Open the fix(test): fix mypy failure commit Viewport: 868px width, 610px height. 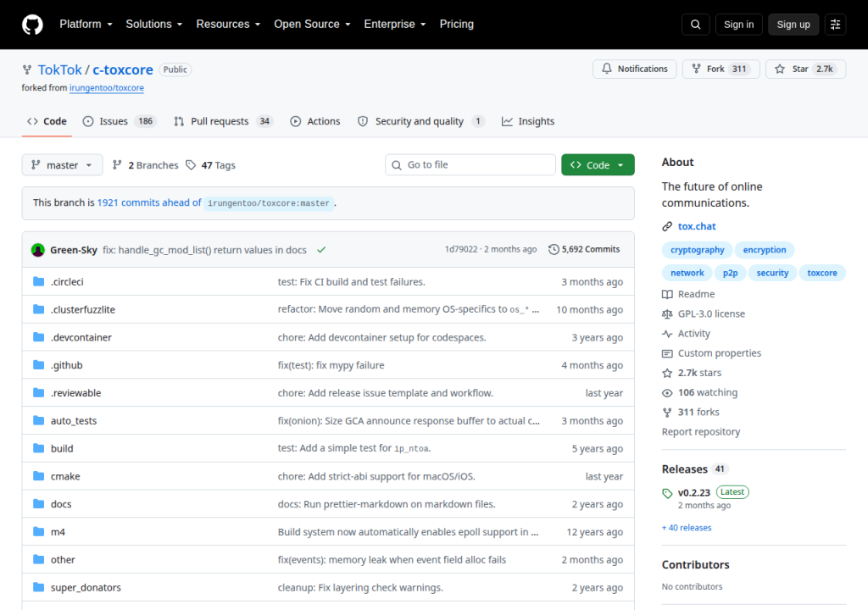pos(331,365)
